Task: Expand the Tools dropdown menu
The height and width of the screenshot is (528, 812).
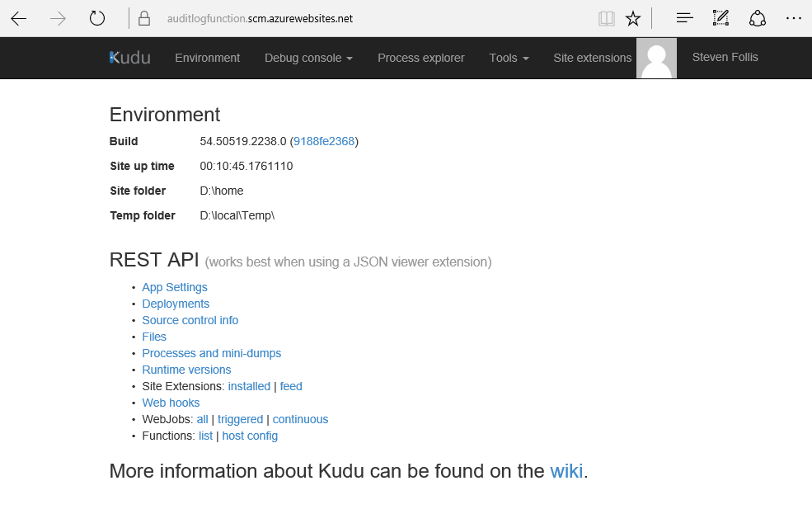Action: point(509,58)
